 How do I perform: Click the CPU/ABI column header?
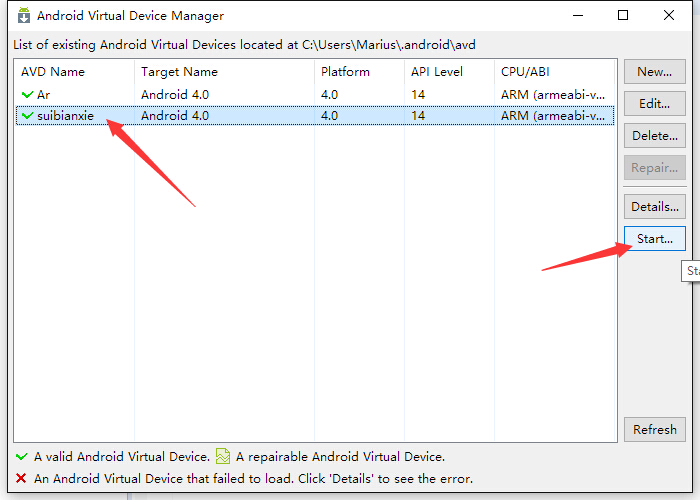[525, 72]
